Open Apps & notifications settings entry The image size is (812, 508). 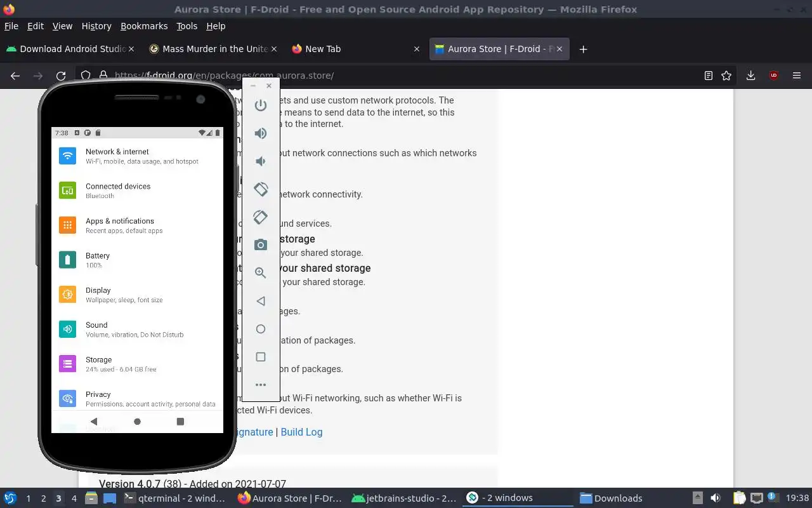[137, 225]
